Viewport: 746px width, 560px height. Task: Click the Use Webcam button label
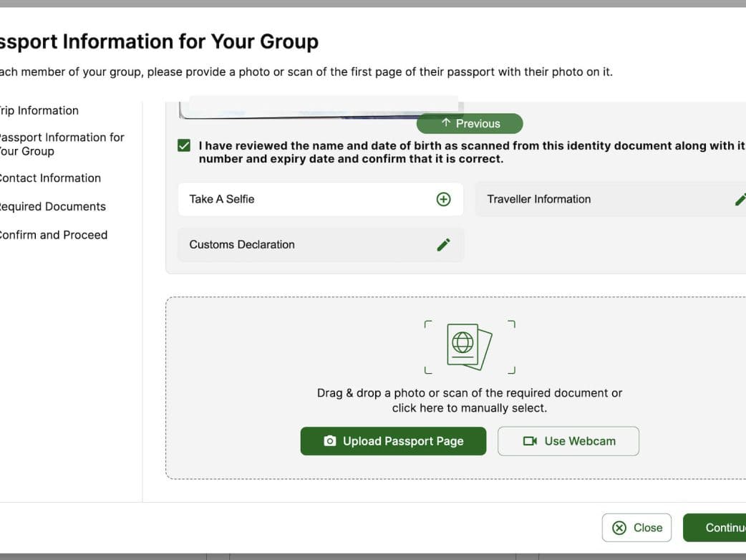tap(579, 441)
